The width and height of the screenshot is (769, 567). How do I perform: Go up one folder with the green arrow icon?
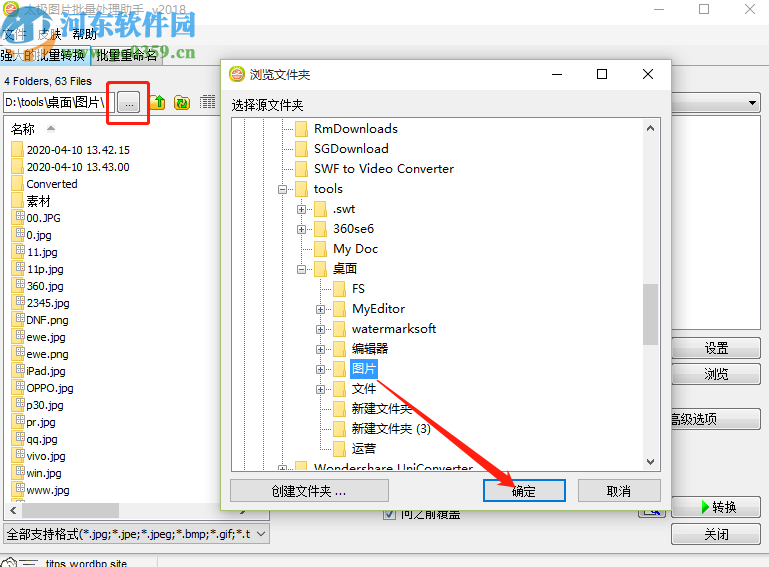point(158,103)
